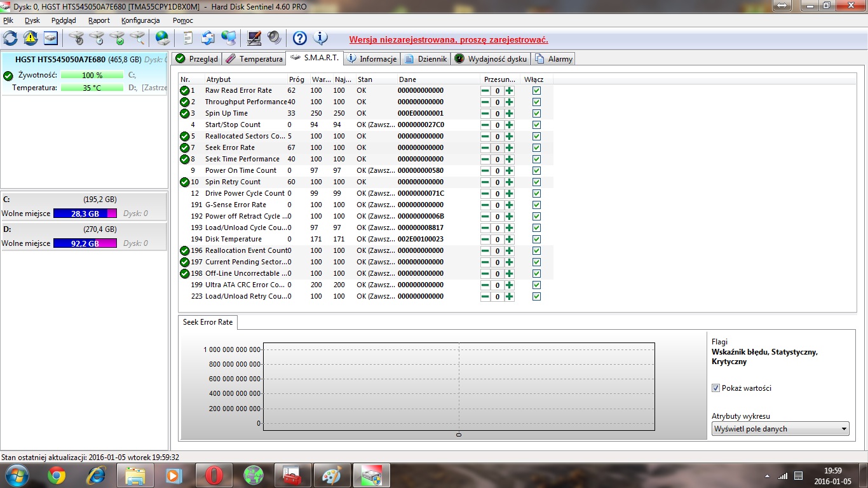Open the Raport menu
The width and height of the screenshot is (868, 488).
99,20
